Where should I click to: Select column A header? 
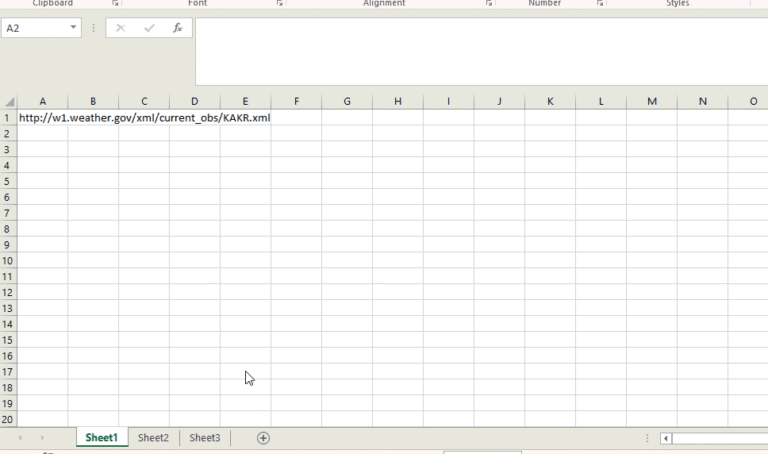(43, 101)
